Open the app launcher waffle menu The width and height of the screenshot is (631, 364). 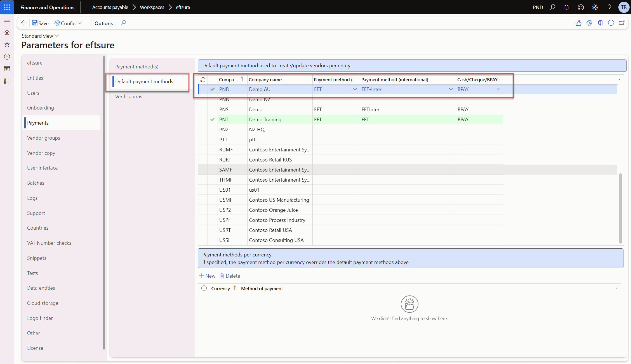click(x=7, y=7)
